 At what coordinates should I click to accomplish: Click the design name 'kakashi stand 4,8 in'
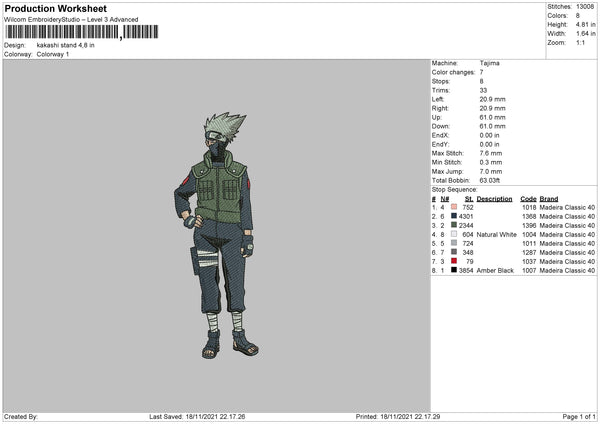point(65,45)
